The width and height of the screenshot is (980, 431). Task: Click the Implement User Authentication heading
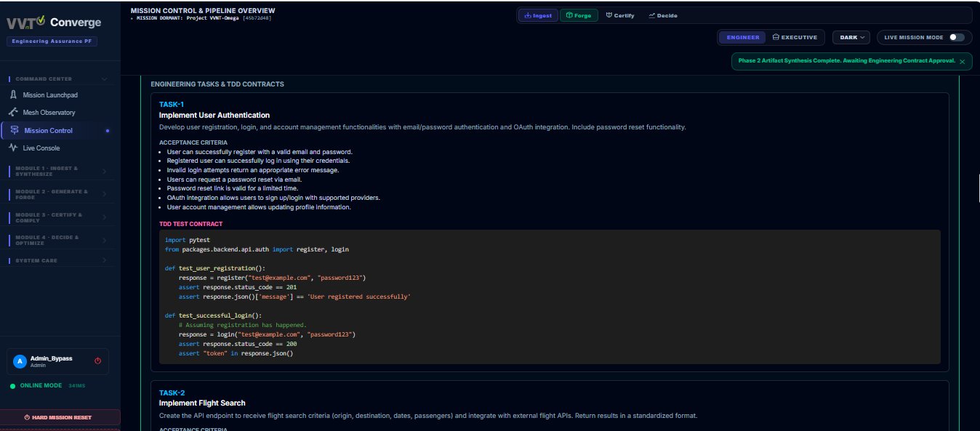click(x=214, y=115)
